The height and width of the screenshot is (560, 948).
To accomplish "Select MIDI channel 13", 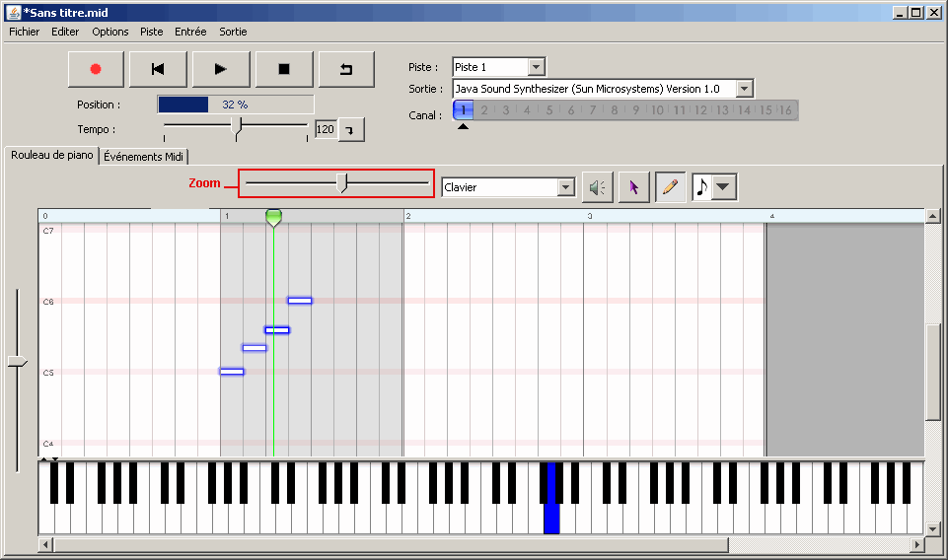I will 722,110.
